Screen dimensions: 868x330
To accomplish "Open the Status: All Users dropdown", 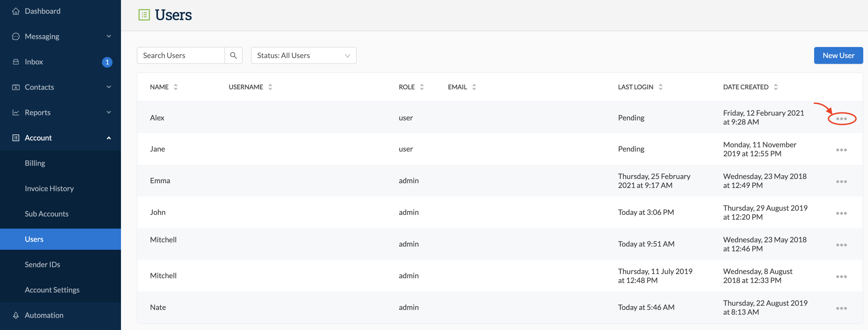I will click(304, 55).
